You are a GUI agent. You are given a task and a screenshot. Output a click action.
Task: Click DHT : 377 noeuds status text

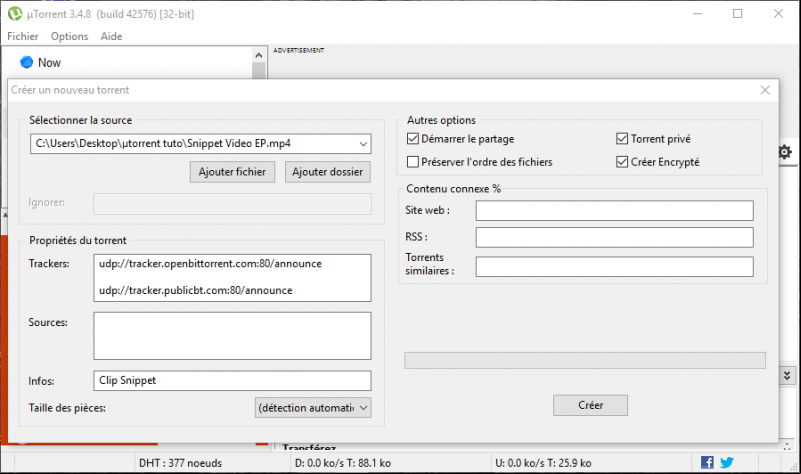coord(180,463)
